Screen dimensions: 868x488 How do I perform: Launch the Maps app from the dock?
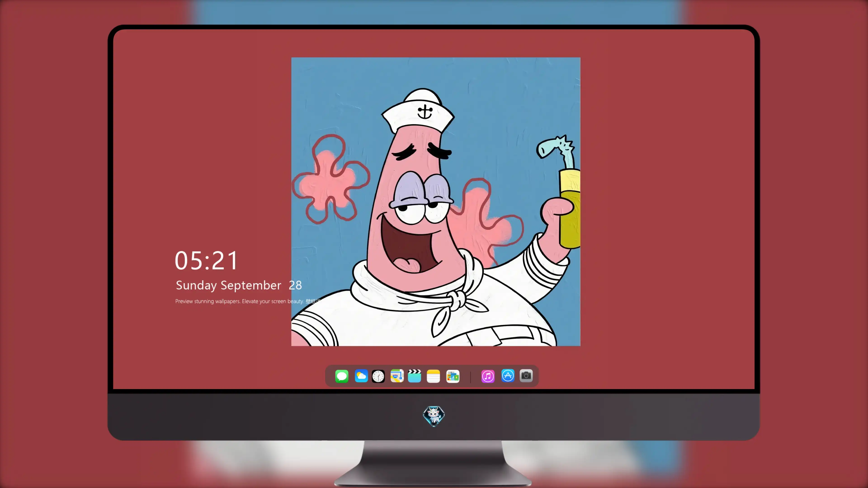397,376
